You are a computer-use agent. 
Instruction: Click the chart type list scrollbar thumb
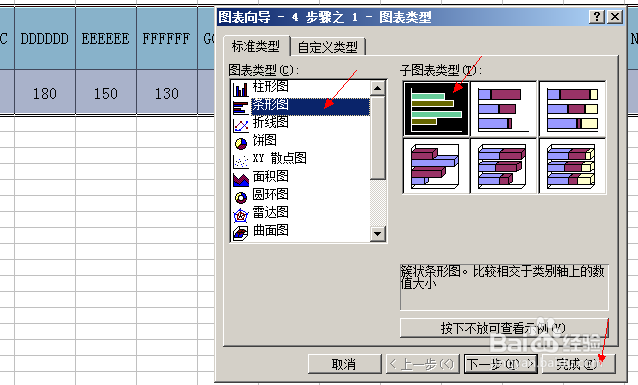pyautogui.click(x=378, y=137)
